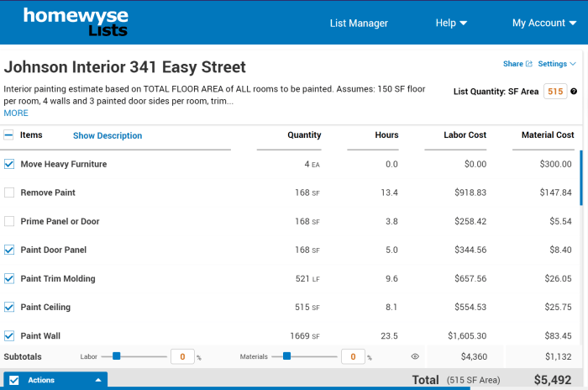Toggle the Actions bar checkbox
This screenshot has width=588, height=390.
(x=14, y=380)
